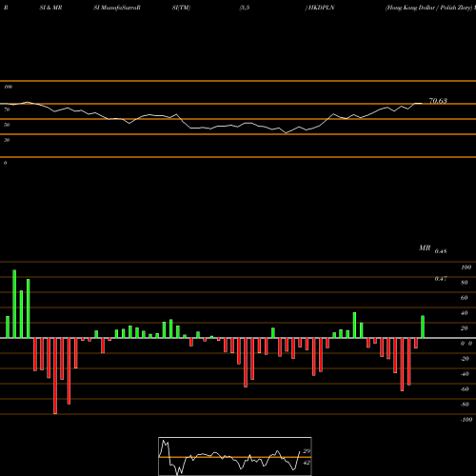
Task: Click the MR indicator label
Action: [425, 248]
